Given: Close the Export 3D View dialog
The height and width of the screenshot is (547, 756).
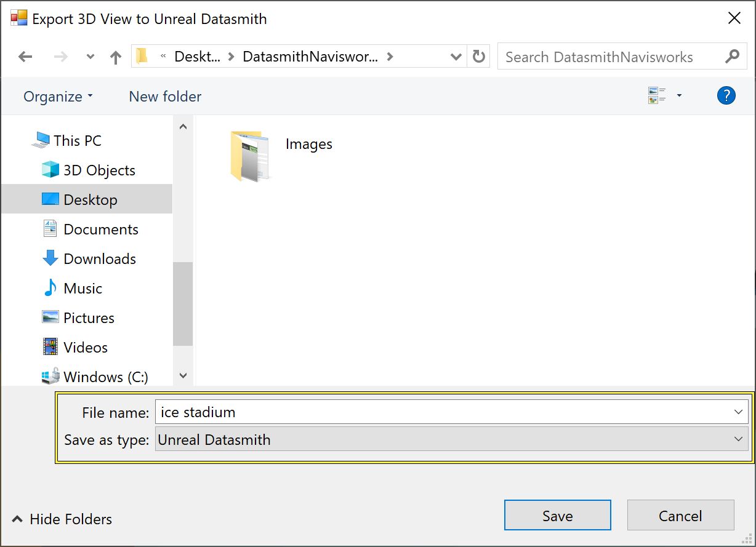Looking at the screenshot, I should pos(734,18).
